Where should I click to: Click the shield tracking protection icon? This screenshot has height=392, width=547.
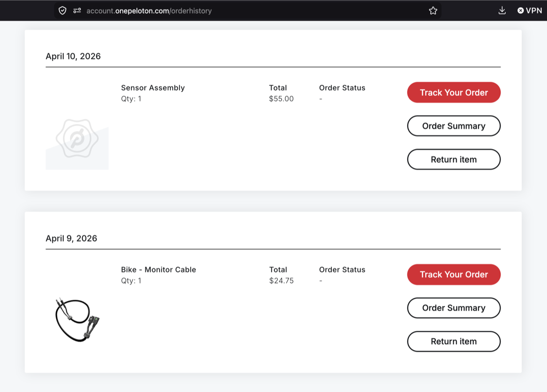click(x=63, y=10)
